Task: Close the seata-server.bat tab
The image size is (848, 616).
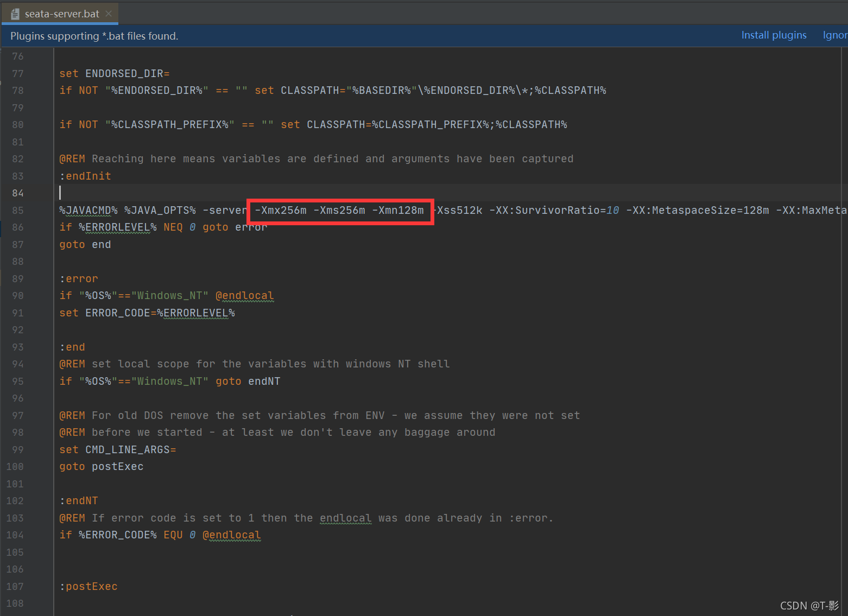Action: (x=109, y=14)
